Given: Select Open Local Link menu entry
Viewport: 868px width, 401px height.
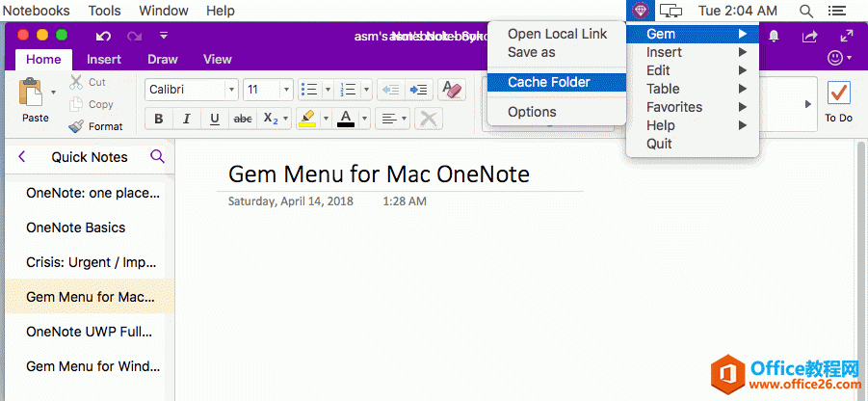Looking at the screenshot, I should (x=557, y=34).
